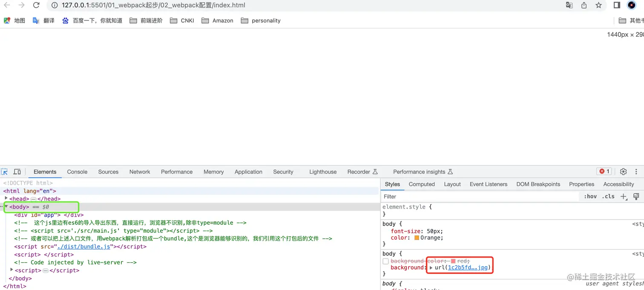This screenshot has width=644, height=290.
Task: Open the Memory tab
Action: [213, 172]
